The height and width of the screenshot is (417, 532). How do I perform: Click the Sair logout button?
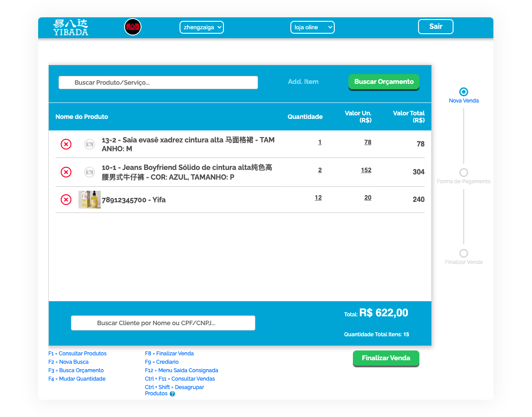pyautogui.click(x=435, y=27)
